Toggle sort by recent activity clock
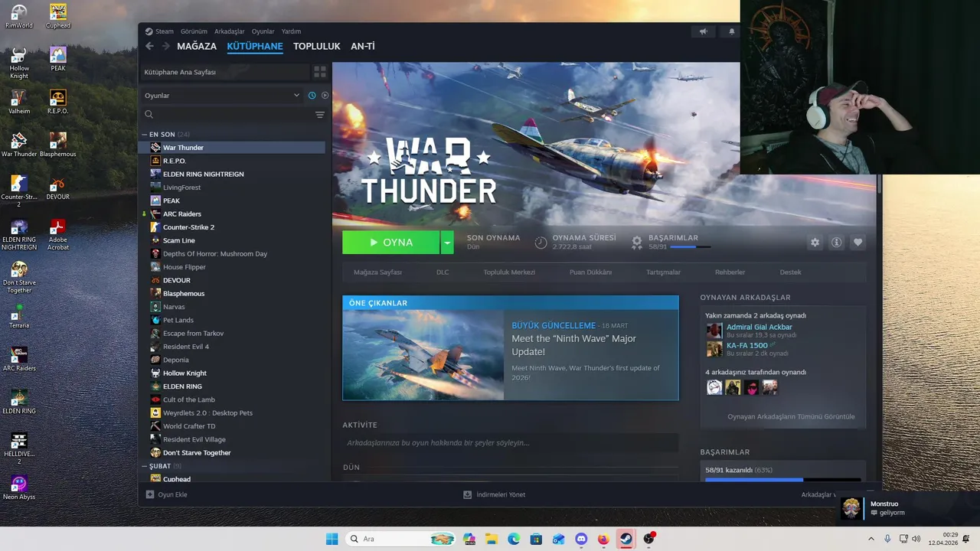This screenshot has height=551, width=980. pos(312,96)
